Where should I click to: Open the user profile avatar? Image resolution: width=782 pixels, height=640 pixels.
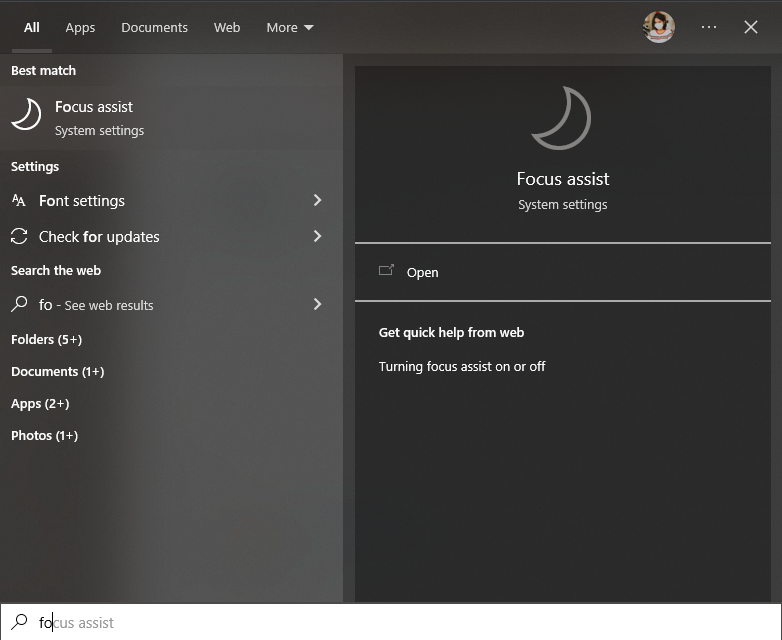click(659, 27)
